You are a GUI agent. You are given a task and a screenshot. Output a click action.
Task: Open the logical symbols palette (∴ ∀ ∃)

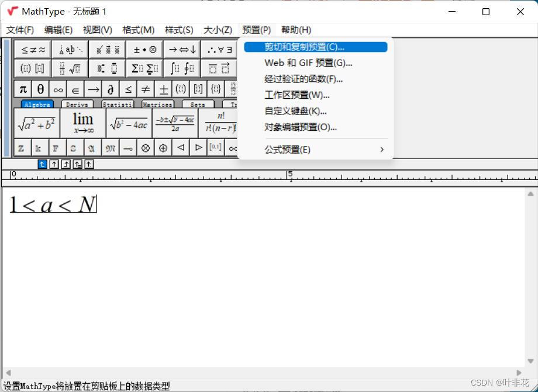[x=219, y=50]
